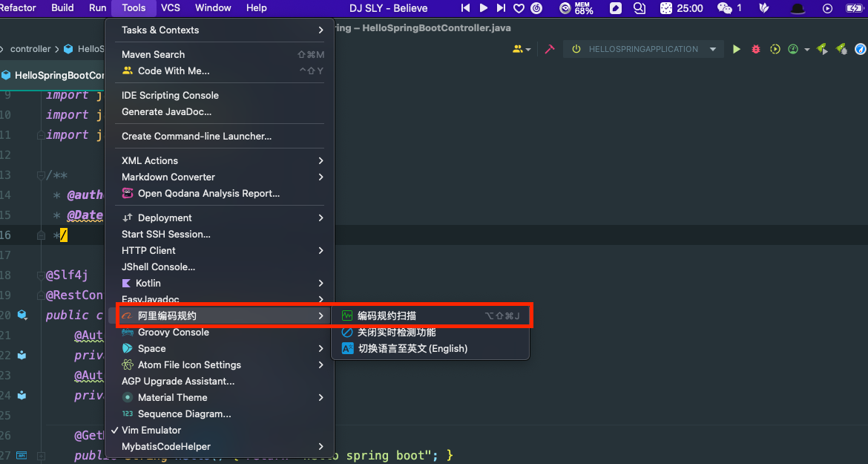
Task: Skip to previous track in menu bar
Action: [x=466, y=7]
